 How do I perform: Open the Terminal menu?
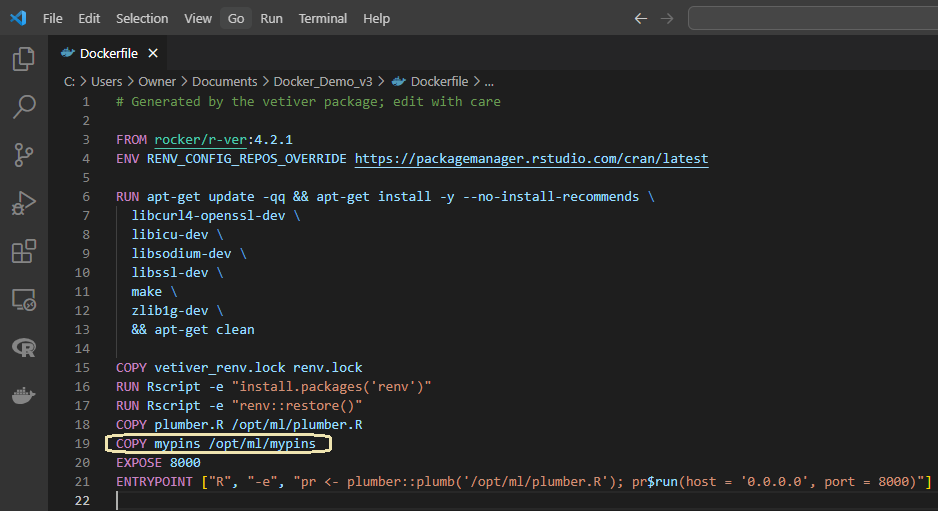(323, 18)
